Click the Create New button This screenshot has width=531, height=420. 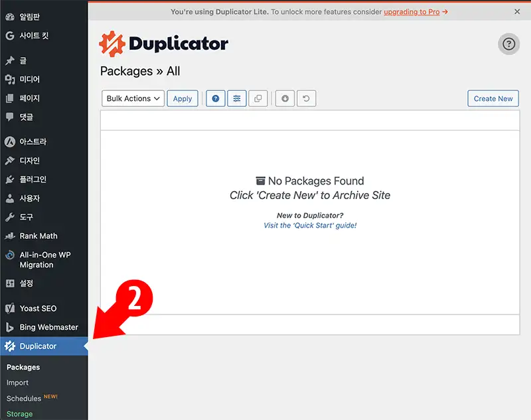point(493,98)
